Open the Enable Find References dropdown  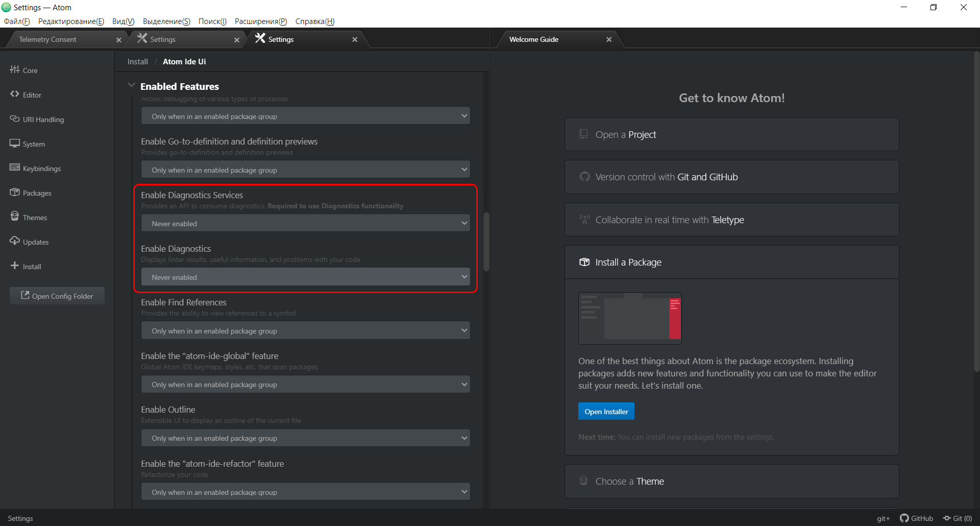point(305,331)
